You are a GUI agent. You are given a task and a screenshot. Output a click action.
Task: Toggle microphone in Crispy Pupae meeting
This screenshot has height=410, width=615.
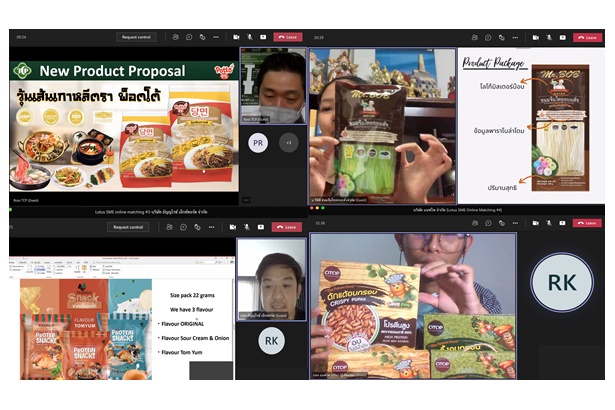[x=549, y=223]
